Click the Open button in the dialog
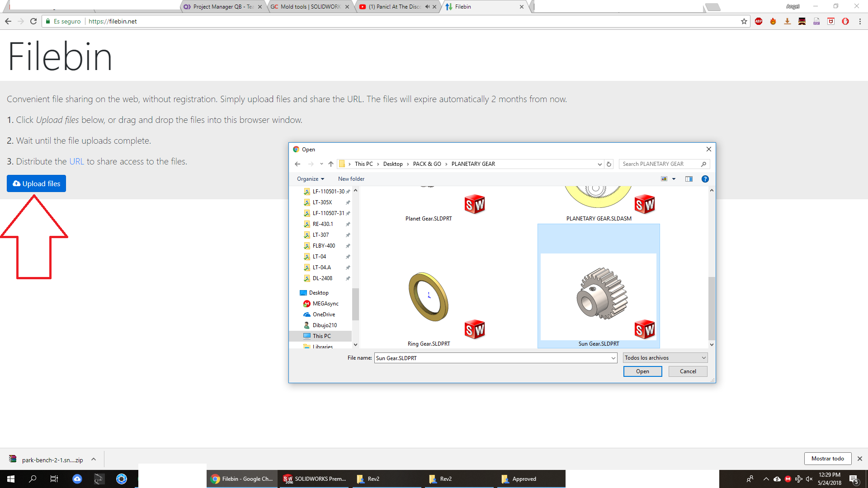Viewport: 868px width, 488px height. coord(642,371)
